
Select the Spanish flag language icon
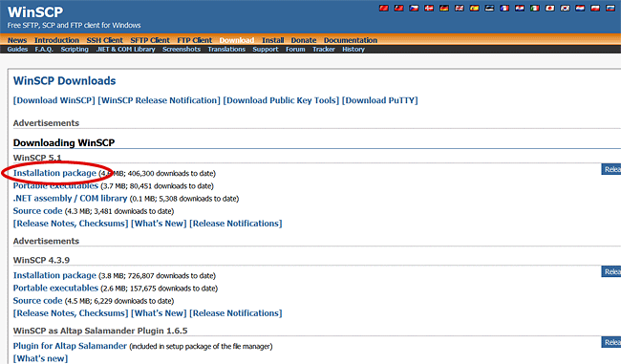(x=475, y=8)
